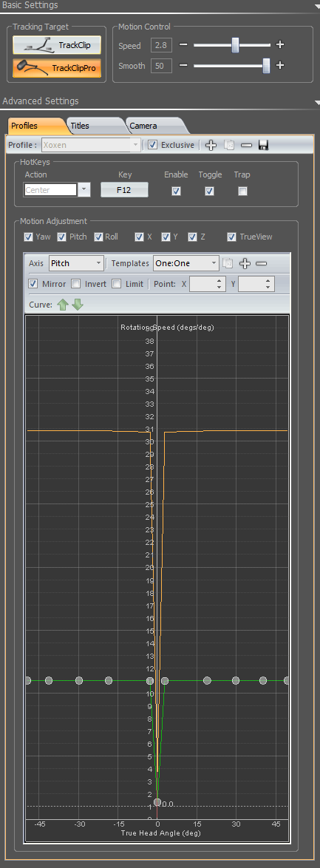Viewport: 320px width, 868px height.
Task: Select the TrackClipPro tracking target
Action: 57,68
